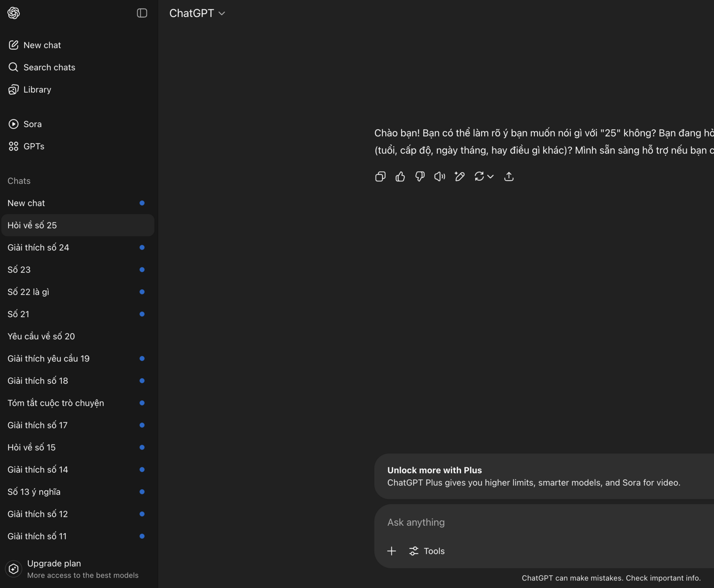Viewport: 714px width, 588px height.
Task: Click the Tools sliders icon
Action: pyautogui.click(x=414, y=551)
